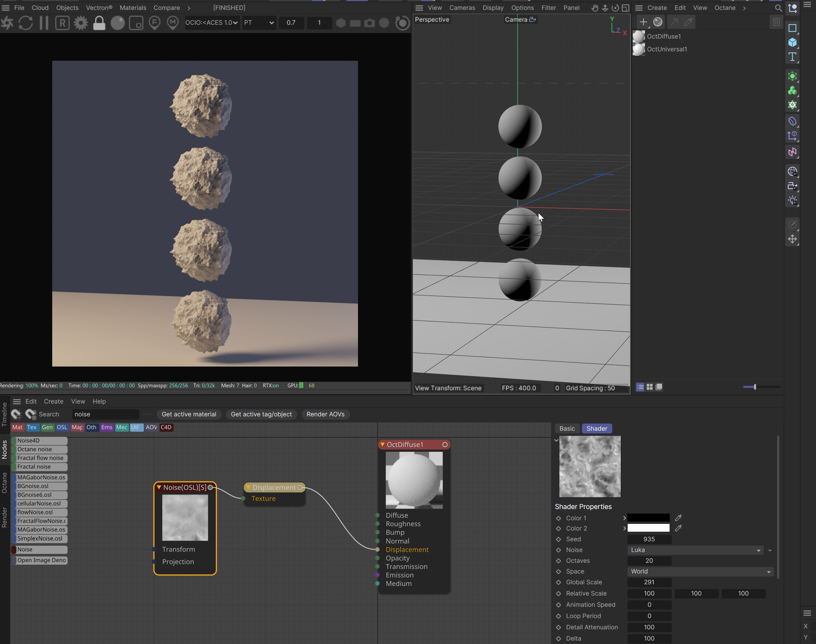
Task: Toggle clay render mode sphere
Action: coord(118,23)
